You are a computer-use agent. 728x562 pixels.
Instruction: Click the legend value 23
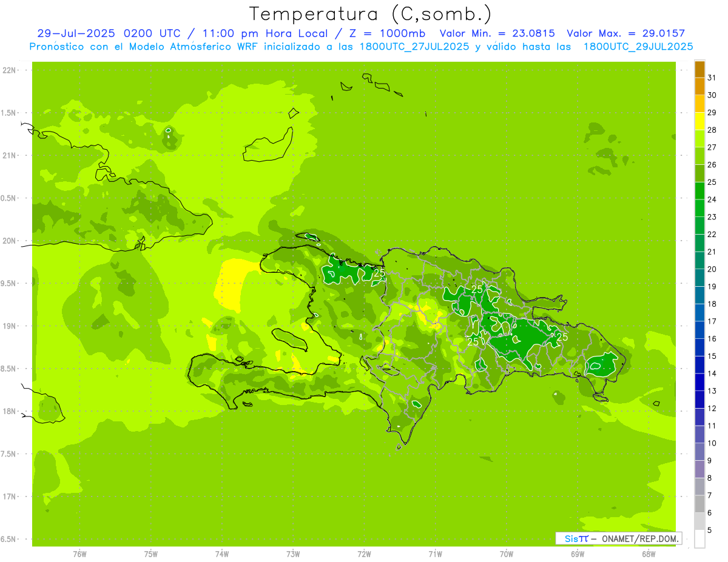(712, 217)
